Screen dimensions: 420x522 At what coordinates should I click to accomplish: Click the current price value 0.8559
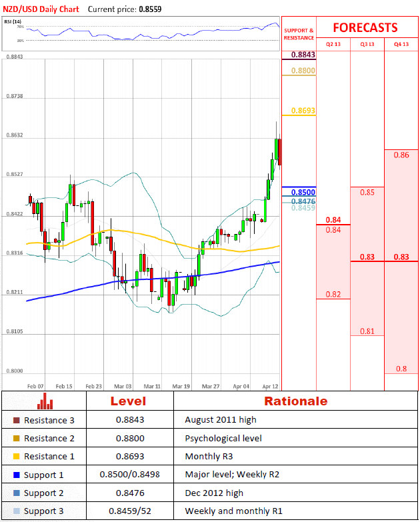(150, 9)
